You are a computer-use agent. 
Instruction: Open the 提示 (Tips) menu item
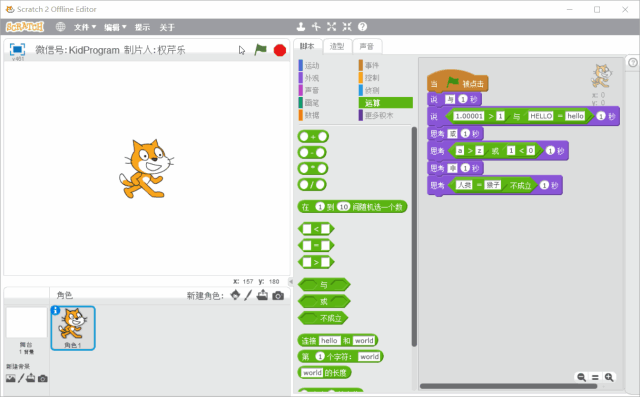pos(142,27)
